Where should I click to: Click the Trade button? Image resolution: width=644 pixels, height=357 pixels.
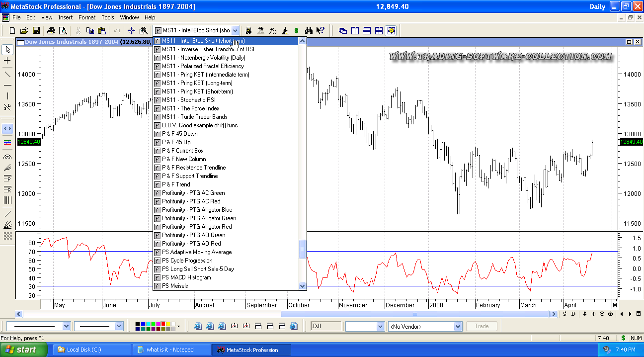tap(482, 326)
